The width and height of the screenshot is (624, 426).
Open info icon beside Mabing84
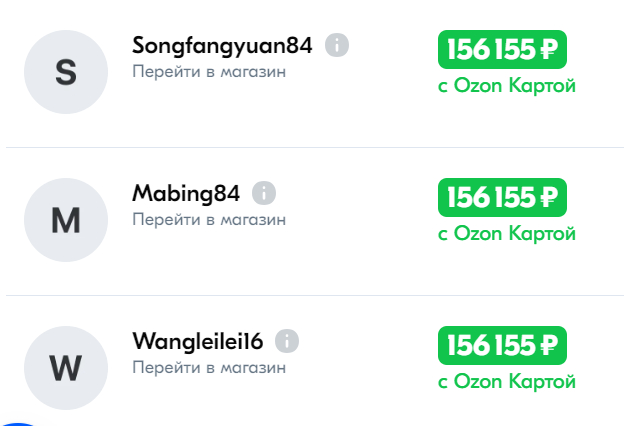tap(264, 193)
